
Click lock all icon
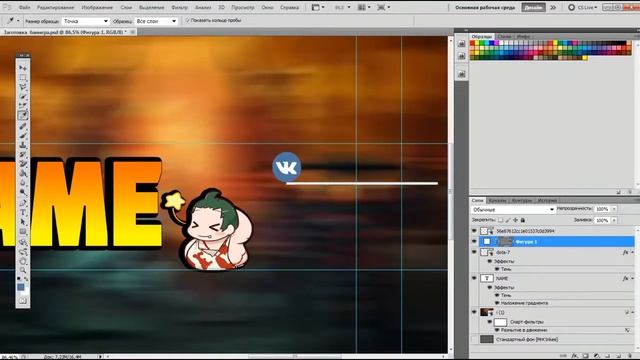523,220
